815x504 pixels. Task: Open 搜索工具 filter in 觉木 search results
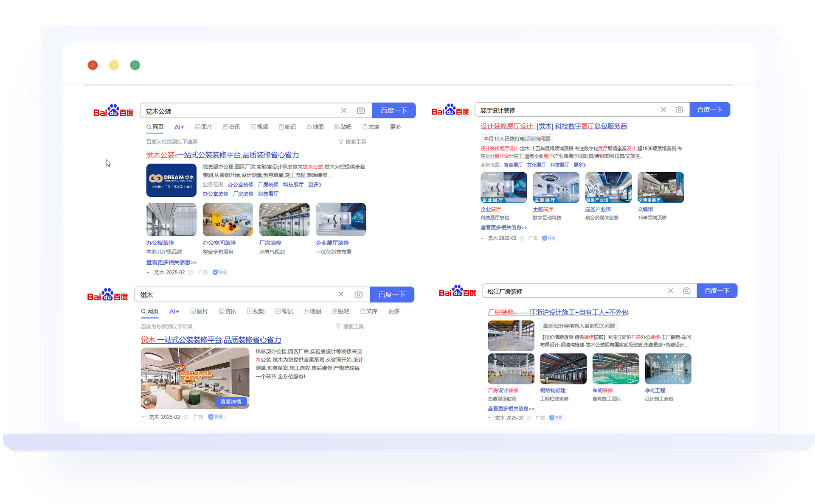350,326
